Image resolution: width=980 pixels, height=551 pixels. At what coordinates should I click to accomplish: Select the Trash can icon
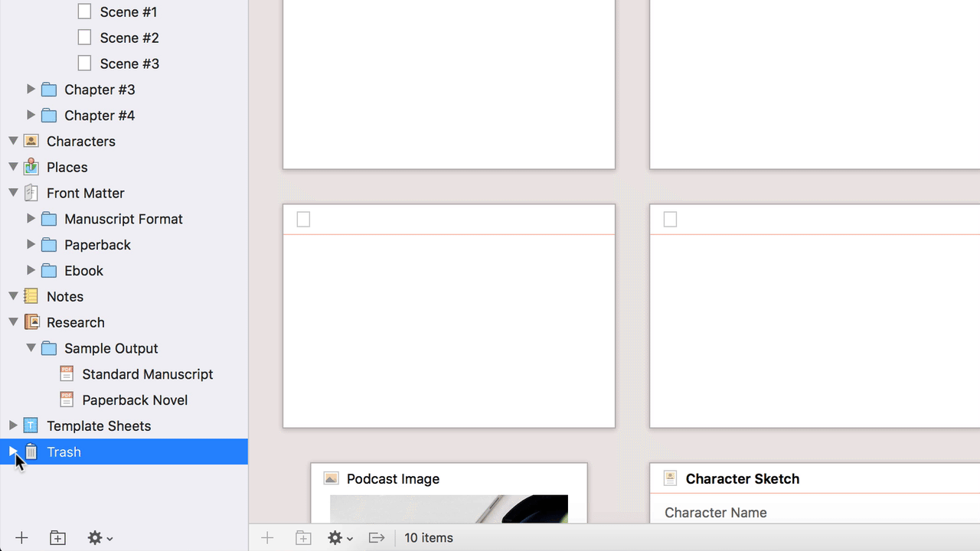tap(31, 452)
